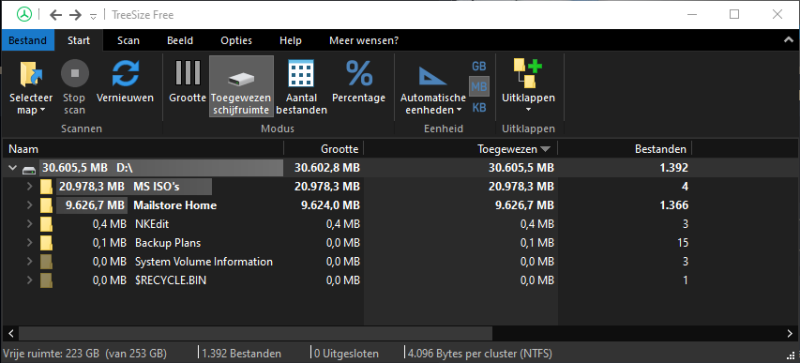The height and width of the screenshot is (363, 800).
Task: Click the System Volume Information folder icon
Action: point(46,262)
